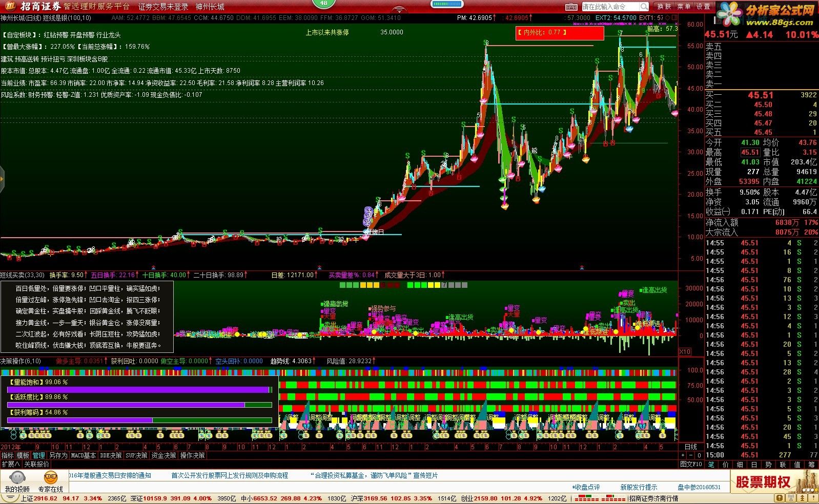Open the 设置 settings button

[x=704, y=7]
